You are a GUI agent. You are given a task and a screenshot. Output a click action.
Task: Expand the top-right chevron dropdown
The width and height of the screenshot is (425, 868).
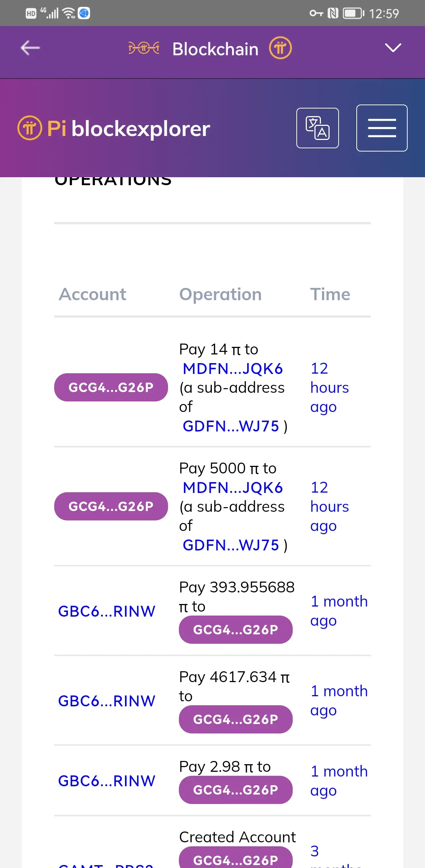tap(393, 48)
